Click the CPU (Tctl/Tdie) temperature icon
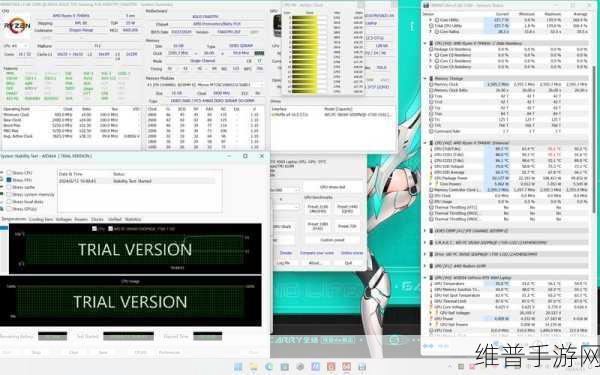Image resolution: width=600 pixels, height=375 pixels. pyautogui.click(x=432, y=149)
